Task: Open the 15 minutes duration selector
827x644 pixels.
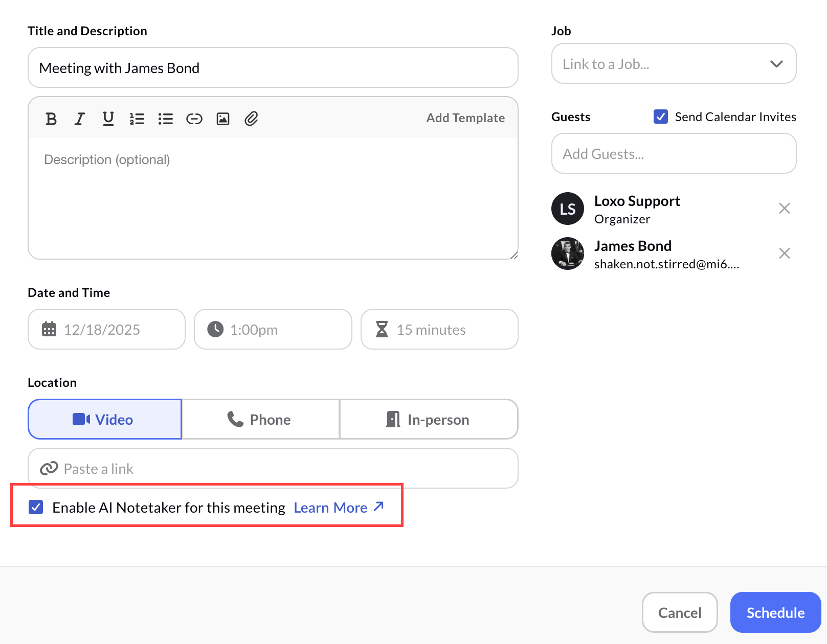Action: (439, 329)
